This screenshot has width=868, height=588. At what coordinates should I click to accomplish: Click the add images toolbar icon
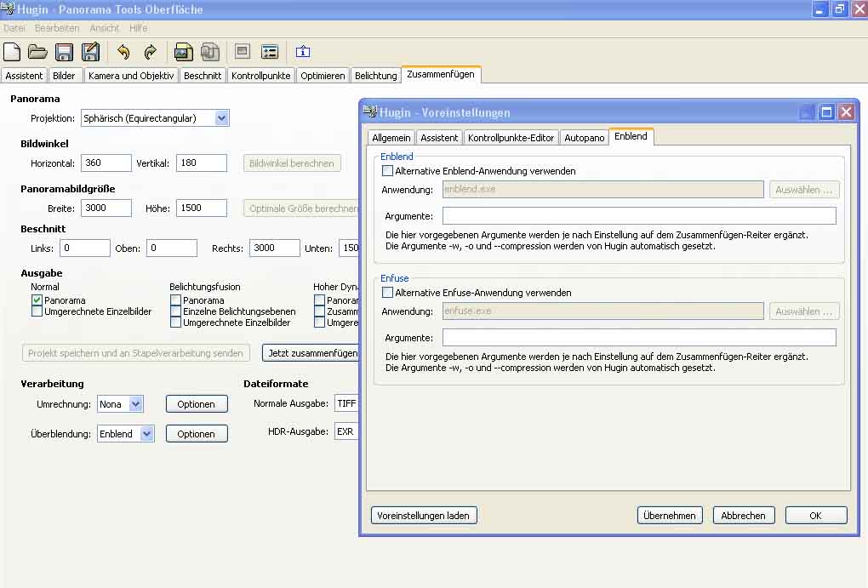pyautogui.click(x=183, y=52)
